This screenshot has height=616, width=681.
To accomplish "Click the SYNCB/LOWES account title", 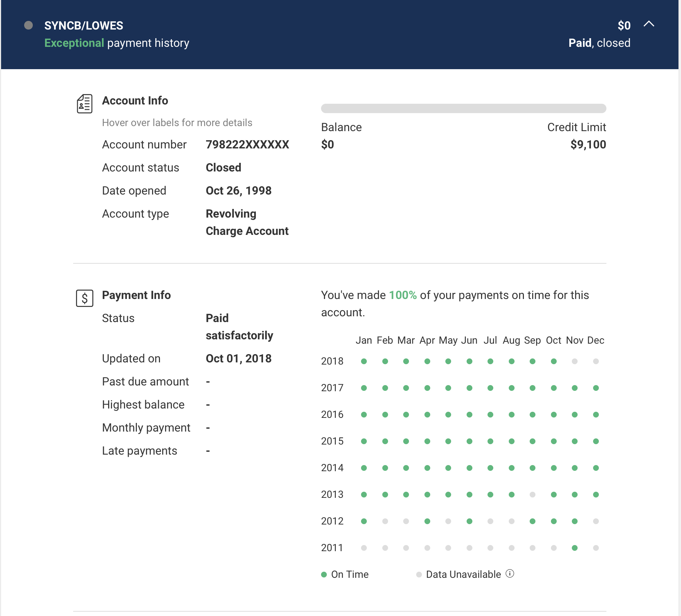I will coord(84,26).
